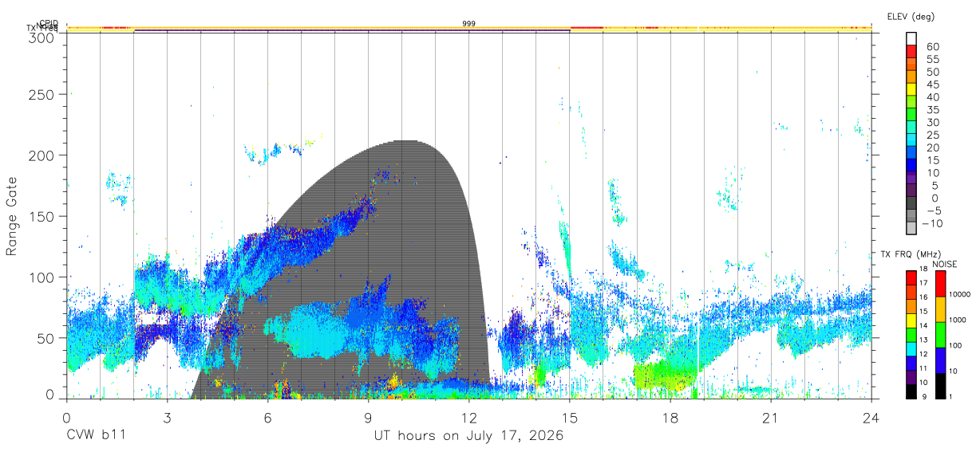This screenshot has width=980, height=452.
Task: Click the '200' tick label on the Range Gate axis
Action: click(41, 155)
